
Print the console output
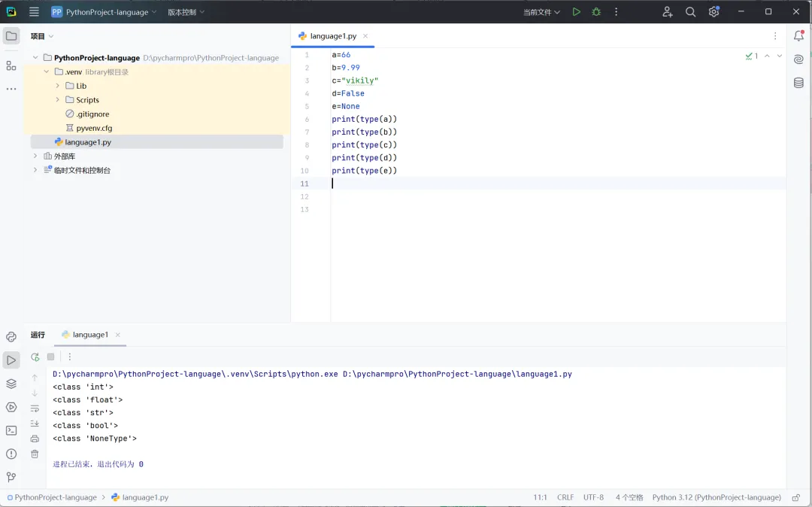(x=35, y=439)
